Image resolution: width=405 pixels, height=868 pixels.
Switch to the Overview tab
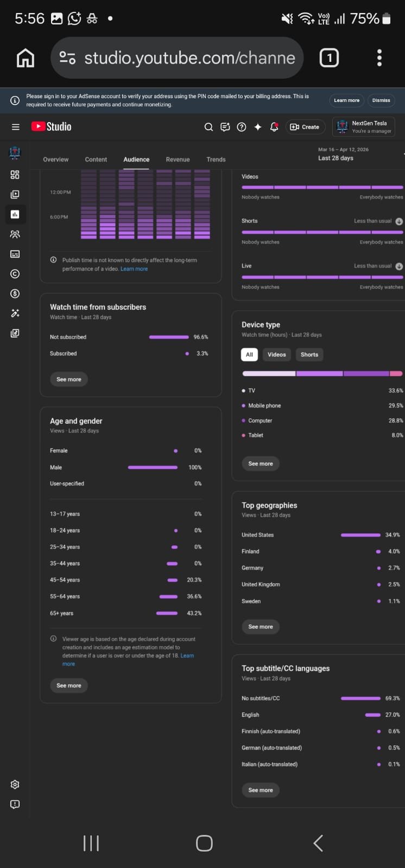click(x=56, y=159)
